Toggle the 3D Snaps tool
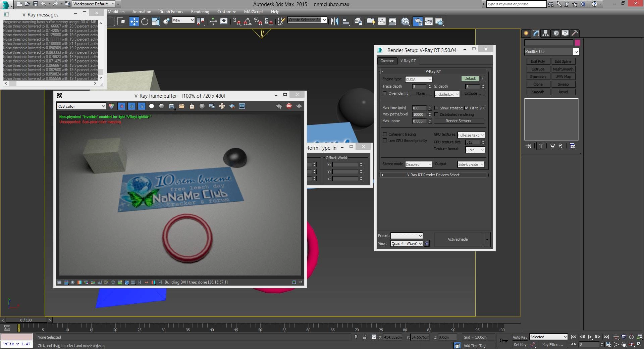Screen dimensions: 644x349 [237, 21]
